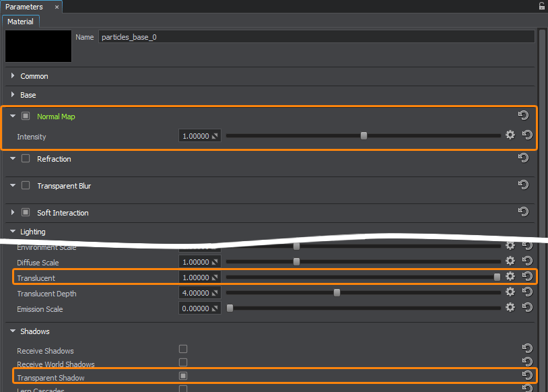
Task: Click the Intensity slider handle
Action: [364, 135]
